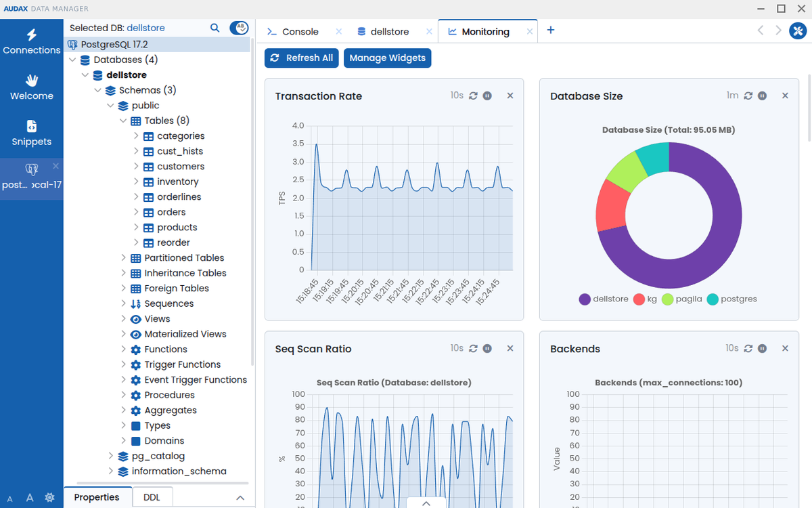
Task: Close the dellstore tab
Action: tap(429, 31)
